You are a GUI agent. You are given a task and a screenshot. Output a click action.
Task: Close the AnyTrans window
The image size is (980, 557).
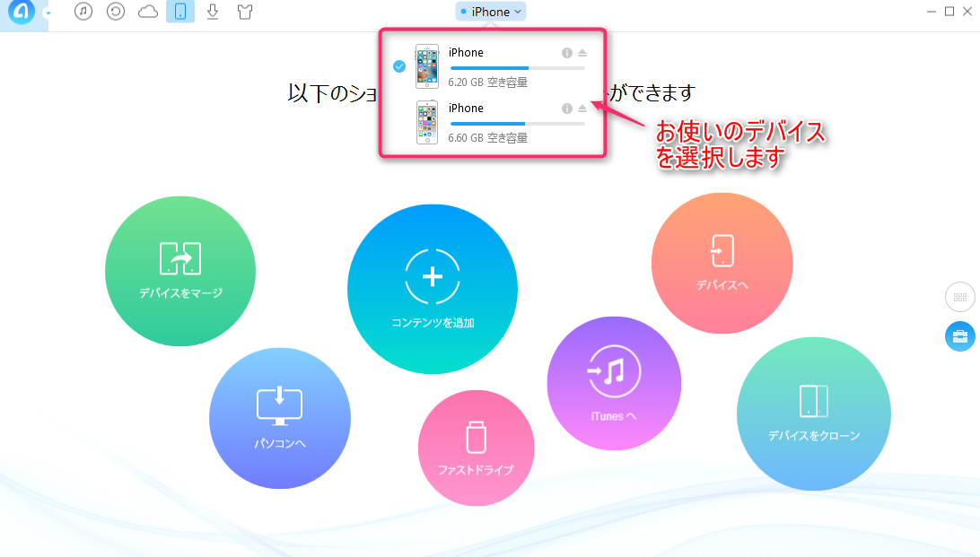(x=967, y=12)
